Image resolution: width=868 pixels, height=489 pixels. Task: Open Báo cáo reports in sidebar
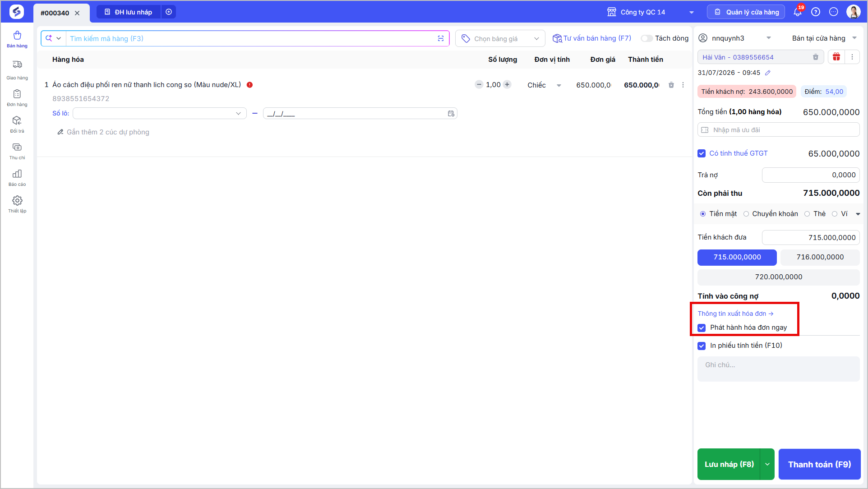17,178
